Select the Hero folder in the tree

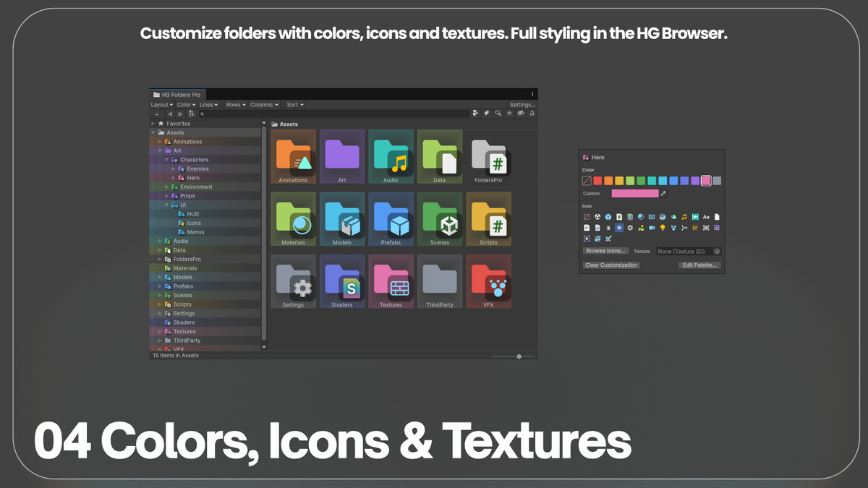coord(206,178)
